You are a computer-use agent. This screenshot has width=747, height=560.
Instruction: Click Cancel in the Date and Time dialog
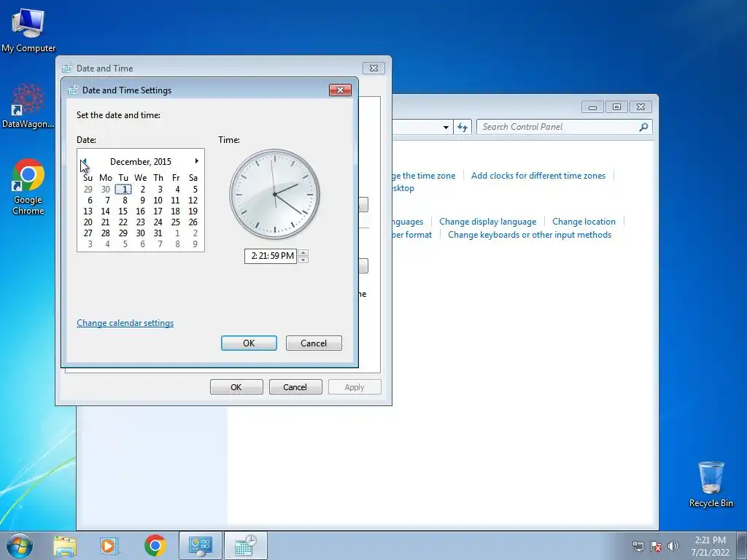click(x=295, y=386)
